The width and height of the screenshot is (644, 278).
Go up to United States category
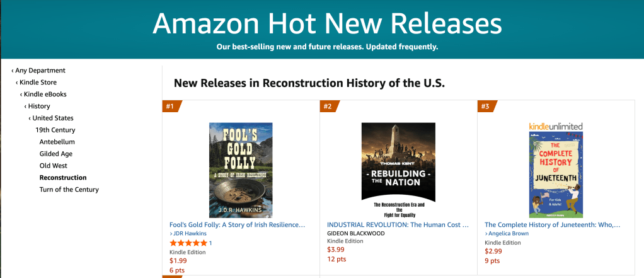click(52, 119)
